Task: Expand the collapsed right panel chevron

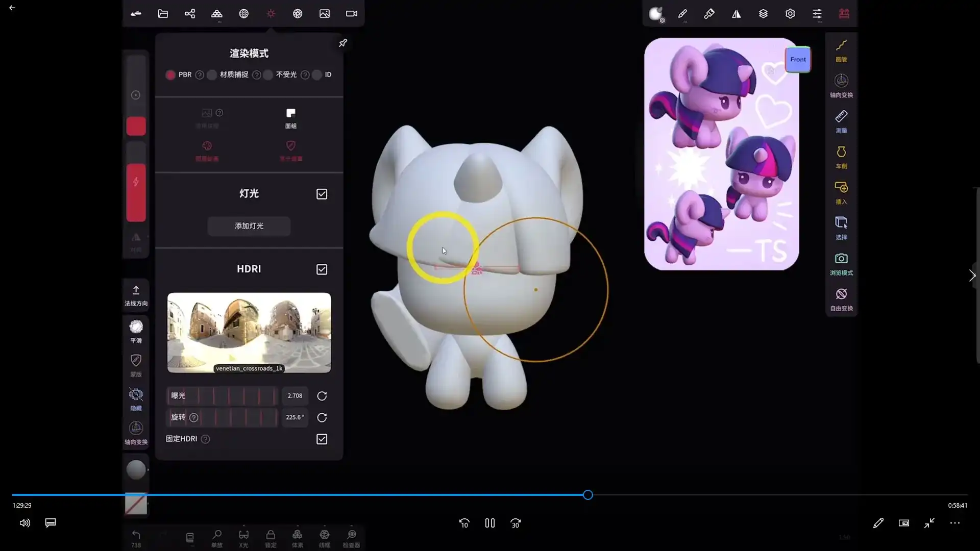Action: tap(972, 275)
